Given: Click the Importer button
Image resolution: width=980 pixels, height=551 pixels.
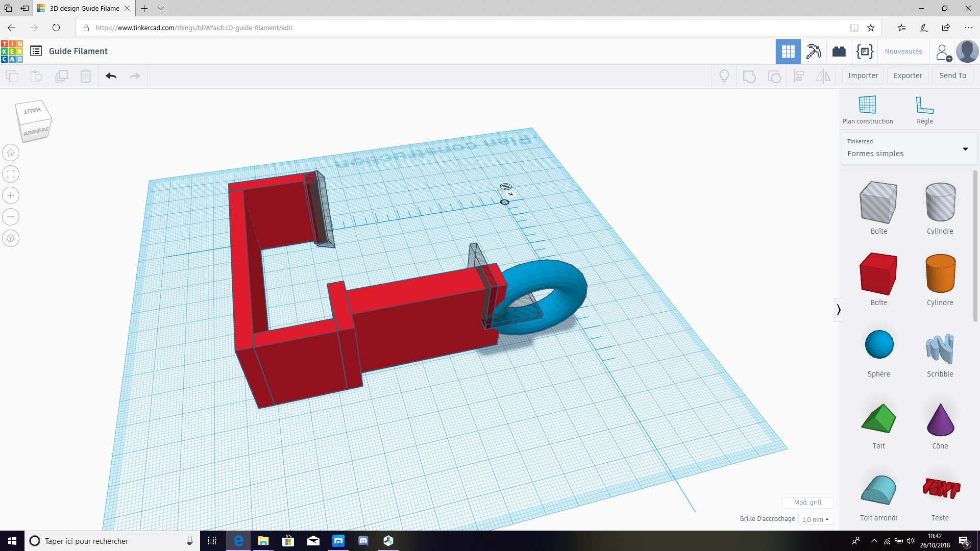Looking at the screenshot, I should [x=863, y=76].
